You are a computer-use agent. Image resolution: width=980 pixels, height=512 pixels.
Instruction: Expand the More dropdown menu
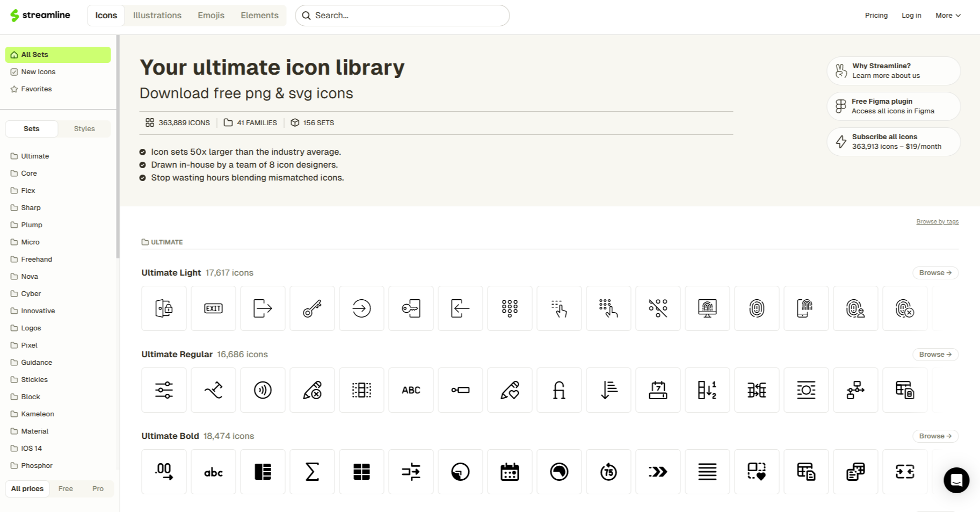pyautogui.click(x=948, y=16)
